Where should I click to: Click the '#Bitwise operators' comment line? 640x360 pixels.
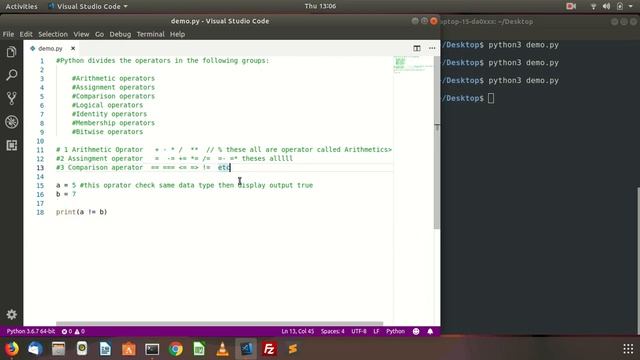tap(107, 132)
